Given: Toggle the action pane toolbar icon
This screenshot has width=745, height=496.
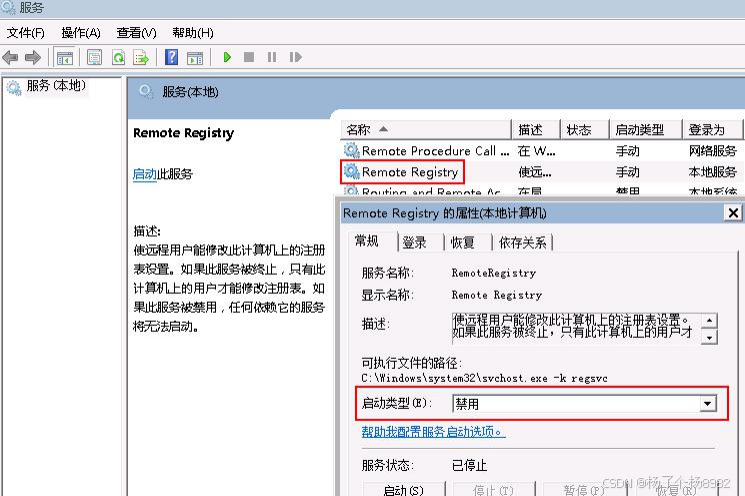Looking at the screenshot, I should [195, 57].
